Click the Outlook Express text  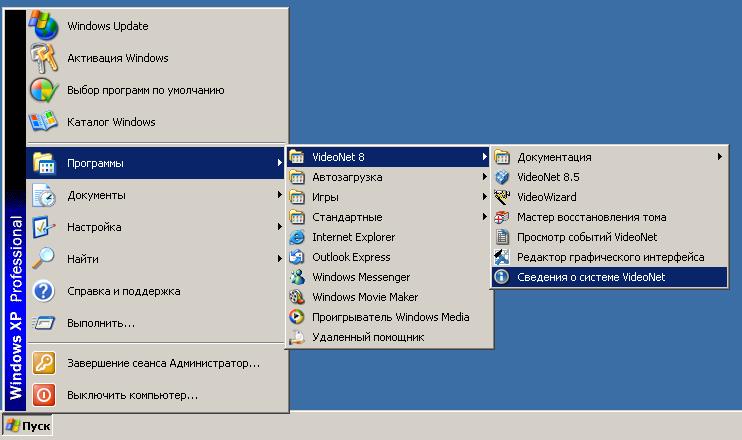click(x=351, y=257)
